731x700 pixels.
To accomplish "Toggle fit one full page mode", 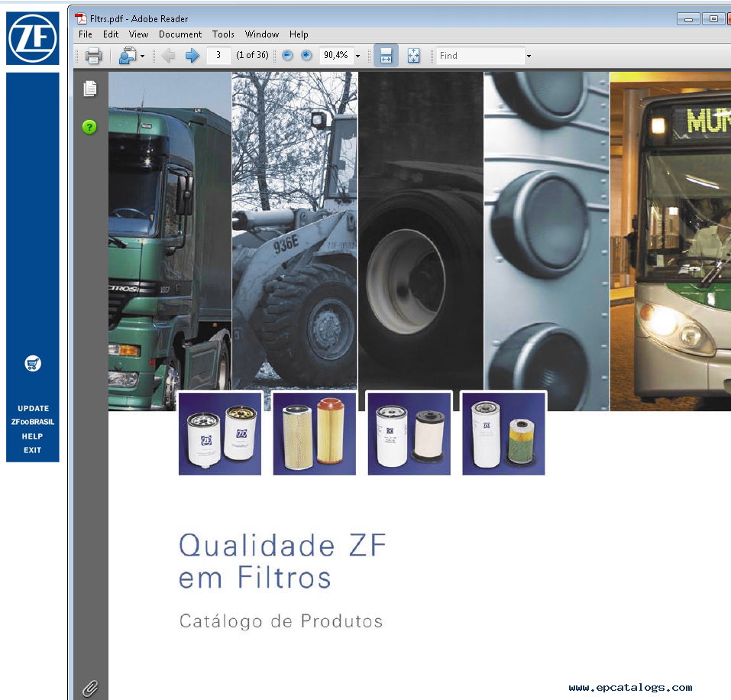I will pyautogui.click(x=413, y=56).
